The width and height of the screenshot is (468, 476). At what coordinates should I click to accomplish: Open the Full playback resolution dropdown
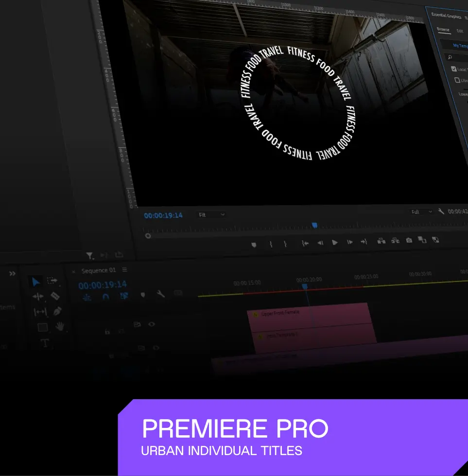[x=421, y=212]
